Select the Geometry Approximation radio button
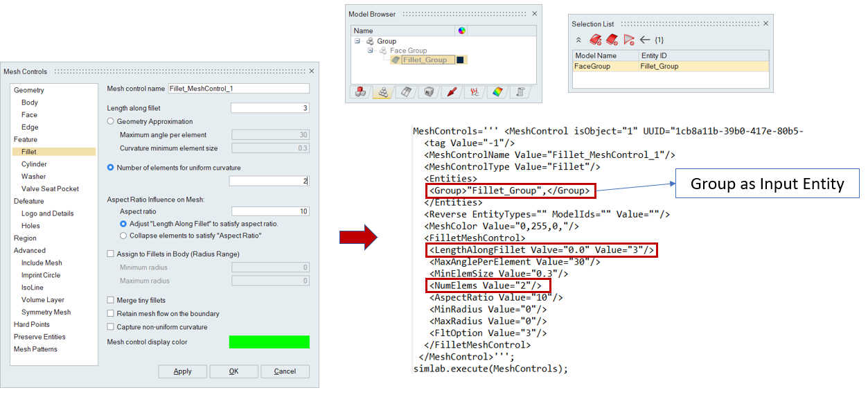 (x=111, y=121)
